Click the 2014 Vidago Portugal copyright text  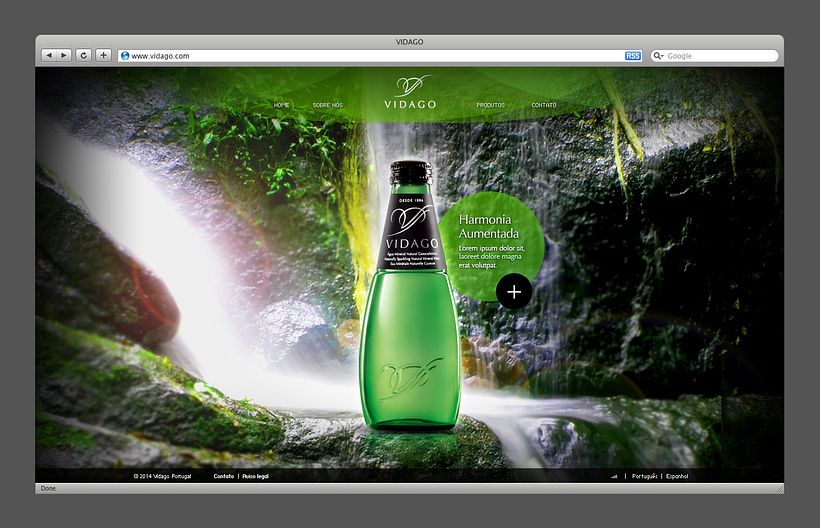(x=162, y=476)
